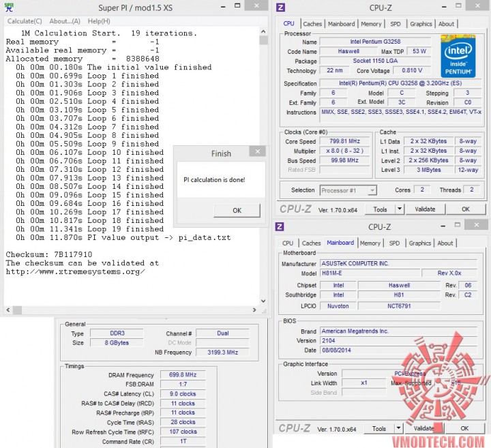Click the CPU-Z logo icon in Mainboard window title bar
This screenshot has height=448, width=491.
tap(280, 226)
